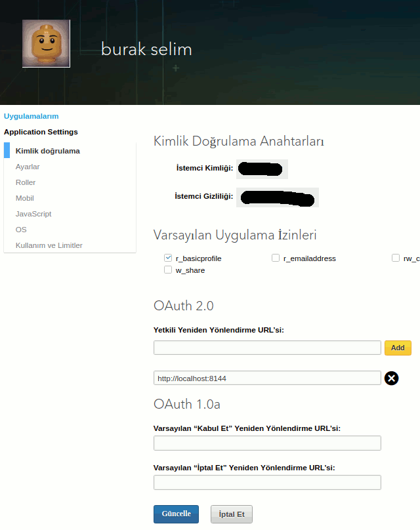Open the Uygulamalarım link
The image size is (420, 530).
[x=31, y=116]
